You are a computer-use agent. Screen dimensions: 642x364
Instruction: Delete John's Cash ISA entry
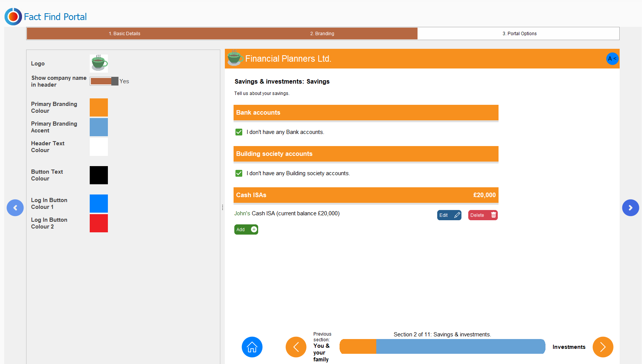[x=483, y=215]
